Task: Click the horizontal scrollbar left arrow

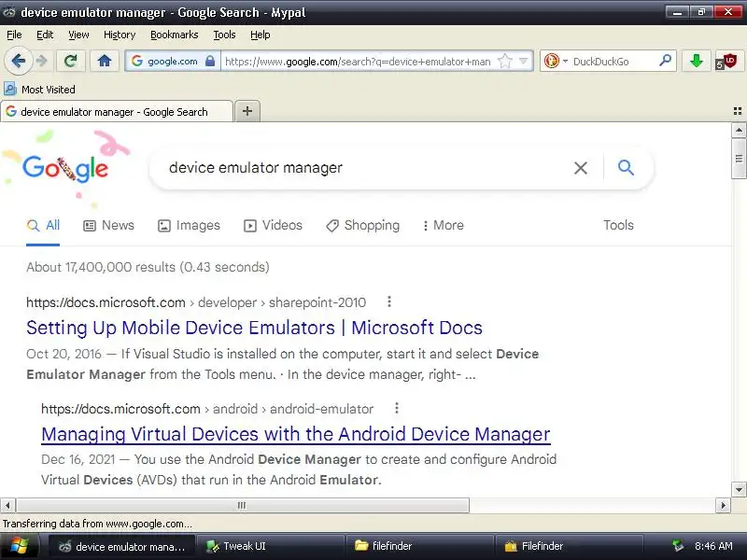Action: pos(8,505)
